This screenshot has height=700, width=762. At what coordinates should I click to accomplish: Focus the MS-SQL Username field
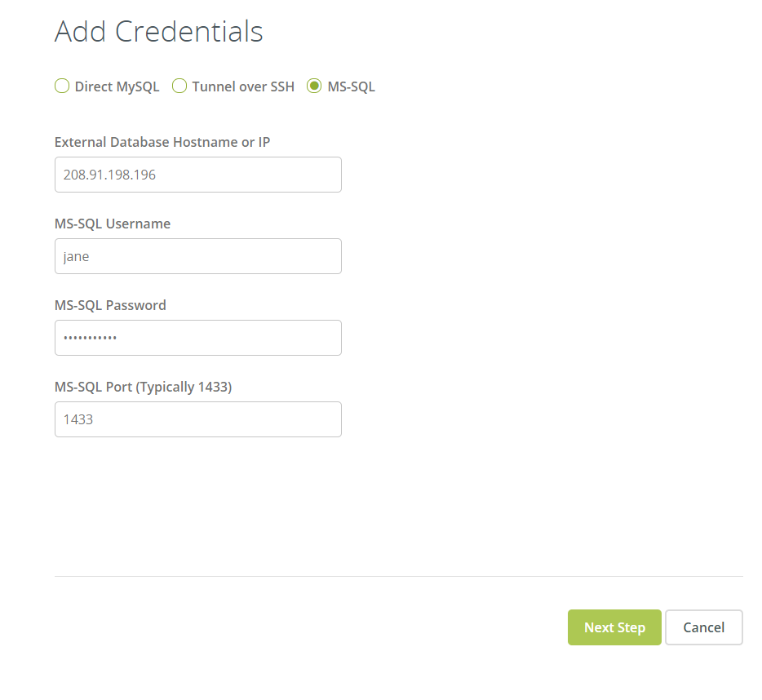pos(197,256)
